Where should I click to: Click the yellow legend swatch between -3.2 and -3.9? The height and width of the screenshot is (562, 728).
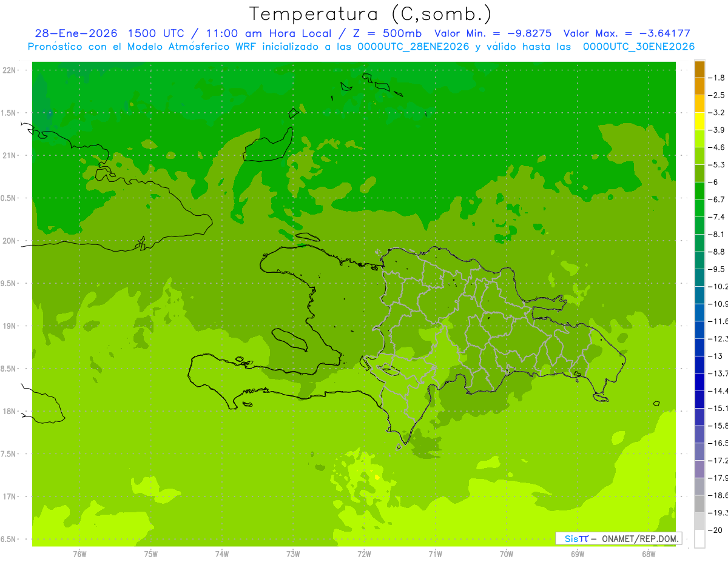[699, 121]
